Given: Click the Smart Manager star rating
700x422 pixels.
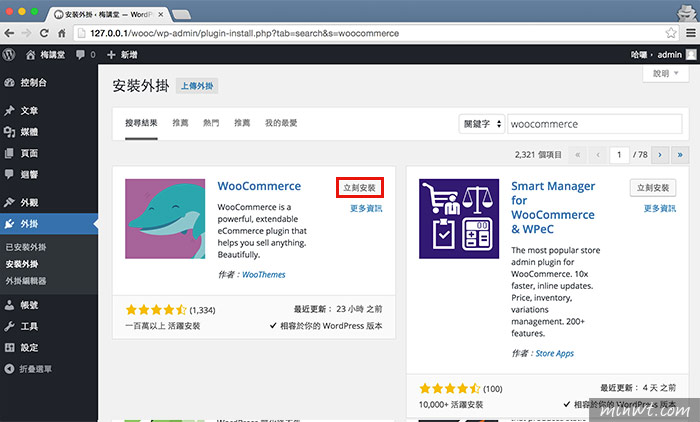Looking at the screenshot, I should click(450, 389).
